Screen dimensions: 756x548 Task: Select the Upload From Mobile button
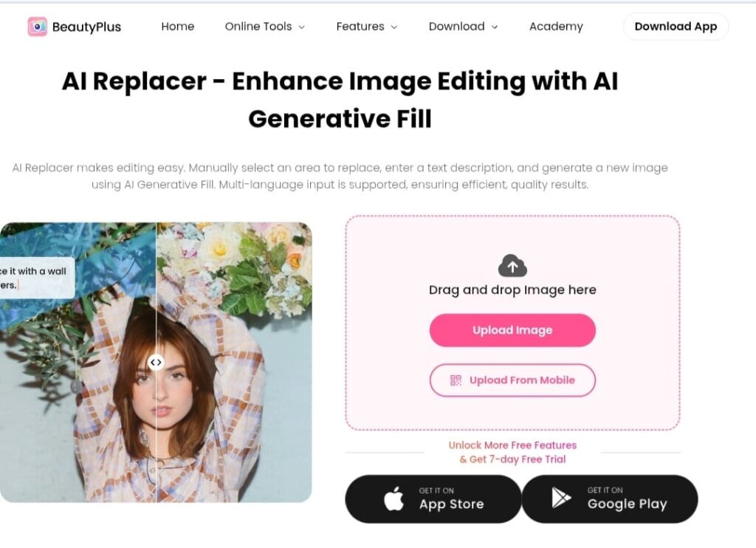(x=512, y=380)
